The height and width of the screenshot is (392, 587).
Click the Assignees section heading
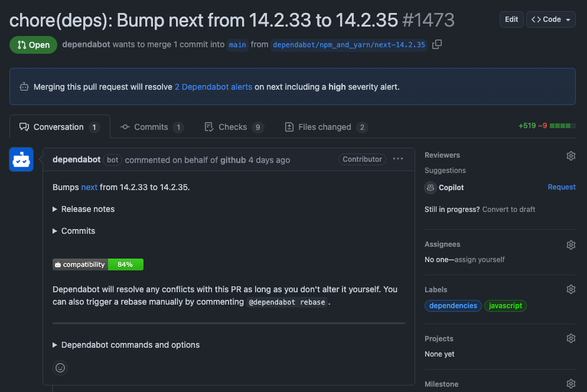point(442,244)
